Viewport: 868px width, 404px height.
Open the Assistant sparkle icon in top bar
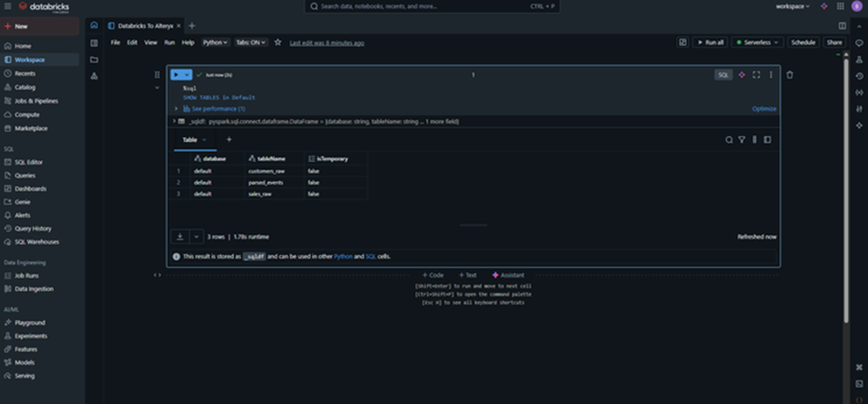pyautogui.click(x=824, y=6)
